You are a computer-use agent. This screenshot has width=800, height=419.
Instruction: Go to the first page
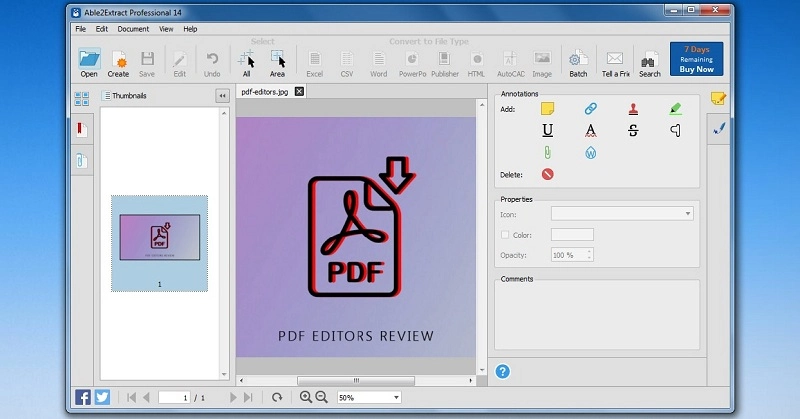click(131, 397)
